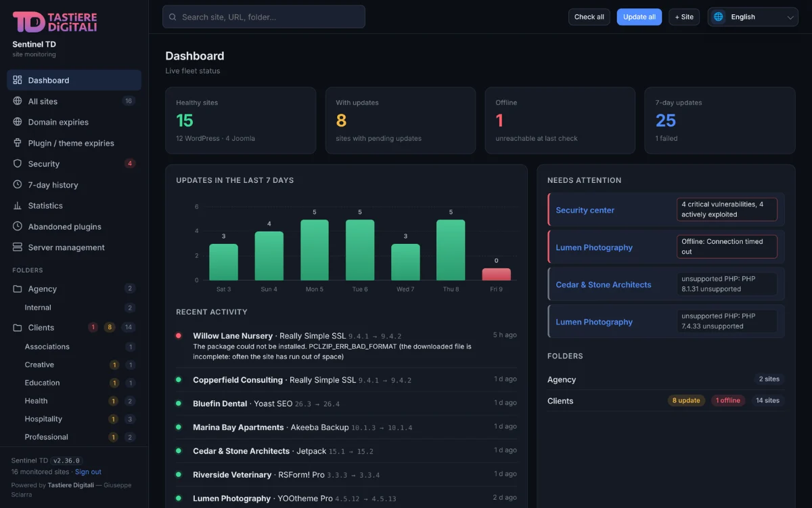Click the Statistics bar chart icon
Viewport: 812px width, 508px height.
(18, 206)
